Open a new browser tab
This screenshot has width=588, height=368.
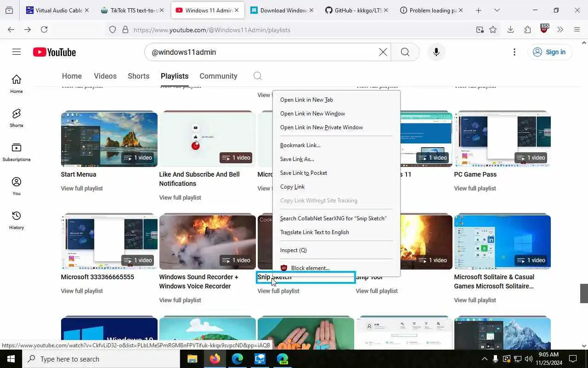pyautogui.click(x=478, y=10)
